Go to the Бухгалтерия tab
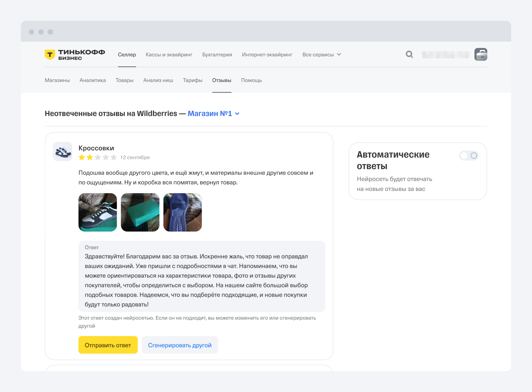The width and height of the screenshot is (532, 392). pos(217,55)
